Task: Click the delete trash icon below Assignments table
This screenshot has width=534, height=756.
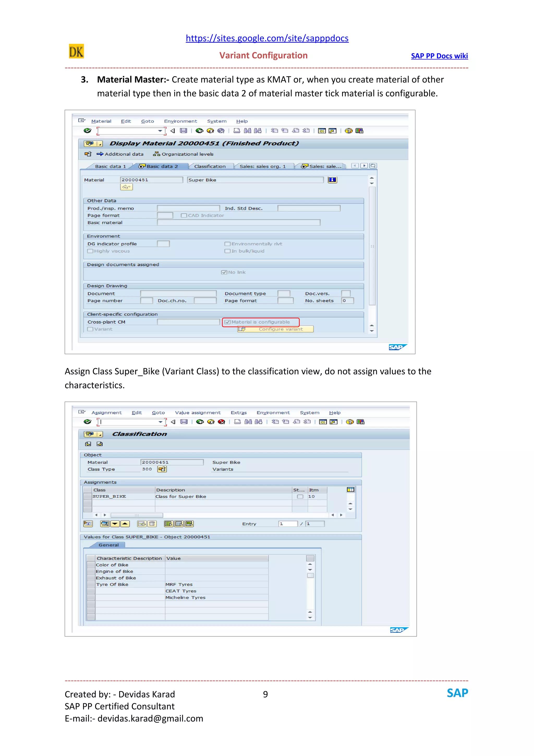Action: click(x=152, y=524)
